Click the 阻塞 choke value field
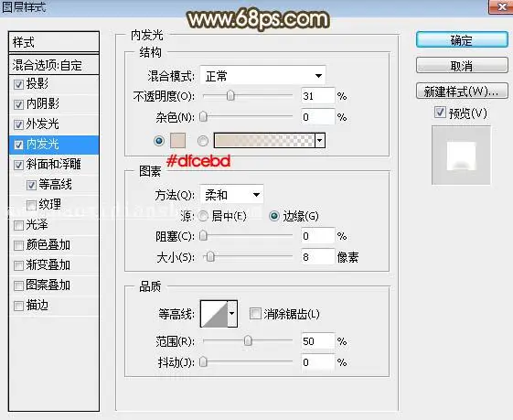 (x=317, y=236)
